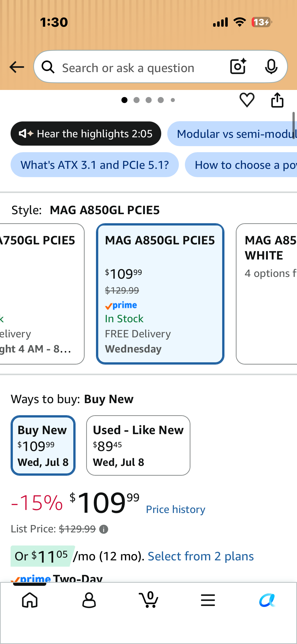Tap the List Price info icon

[104, 529]
